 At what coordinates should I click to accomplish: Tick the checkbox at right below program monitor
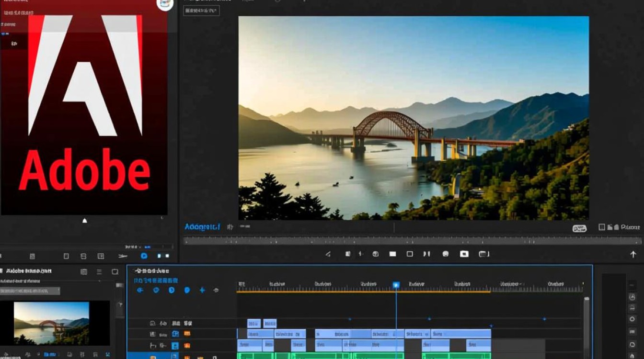pyautogui.click(x=602, y=227)
